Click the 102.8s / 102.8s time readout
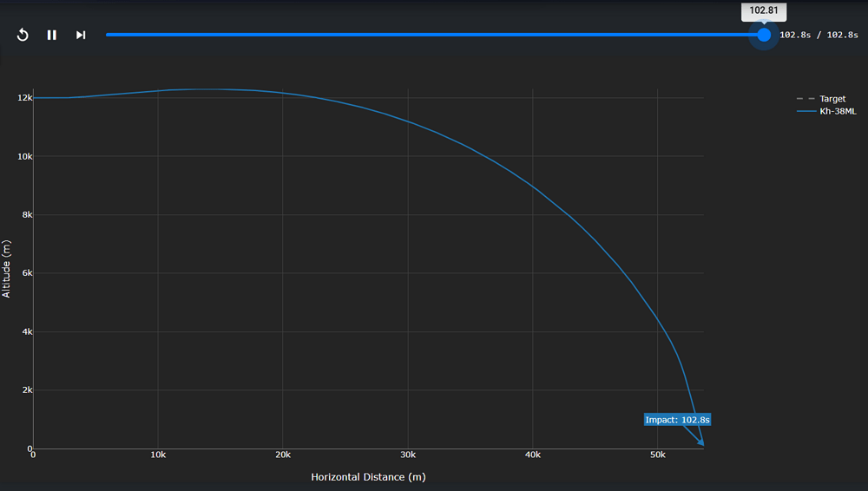The height and width of the screenshot is (491, 868). (x=819, y=36)
